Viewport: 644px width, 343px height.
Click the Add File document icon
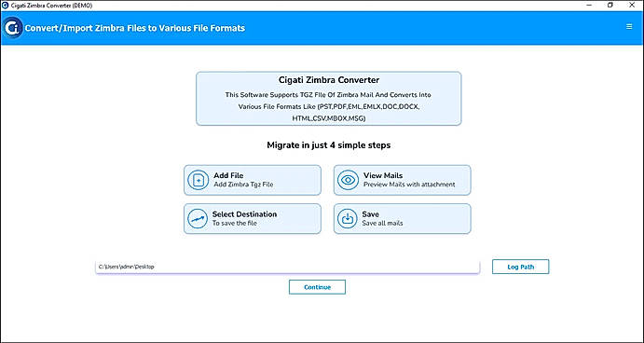pos(199,180)
